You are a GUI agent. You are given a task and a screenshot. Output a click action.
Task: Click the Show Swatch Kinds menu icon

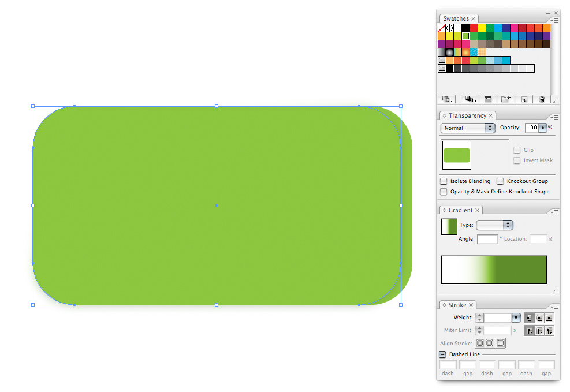[470, 99]
